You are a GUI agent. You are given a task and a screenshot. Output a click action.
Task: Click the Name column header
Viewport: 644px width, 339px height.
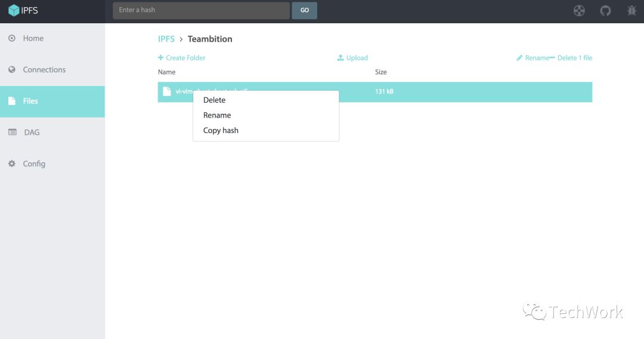167,72
